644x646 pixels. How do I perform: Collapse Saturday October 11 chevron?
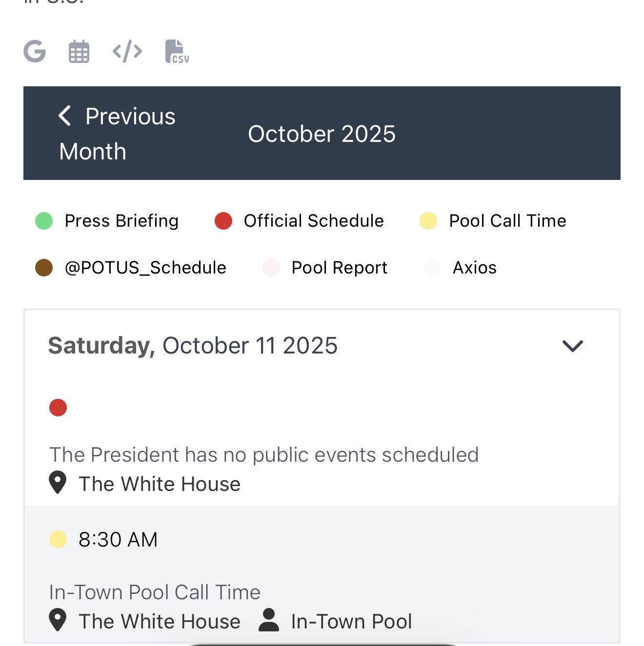[572, 346]
